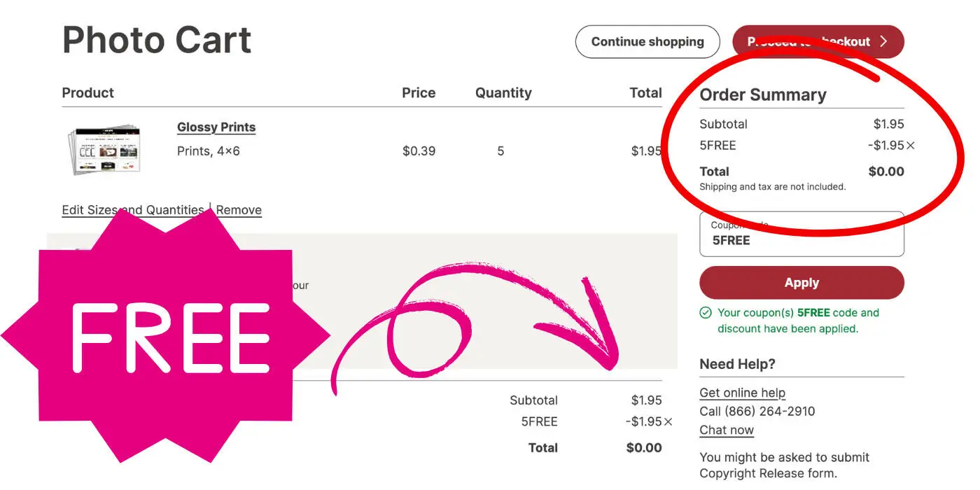Click Edit Sizes and Quantities link
980x490 pixels.
[x=133, y=210]
